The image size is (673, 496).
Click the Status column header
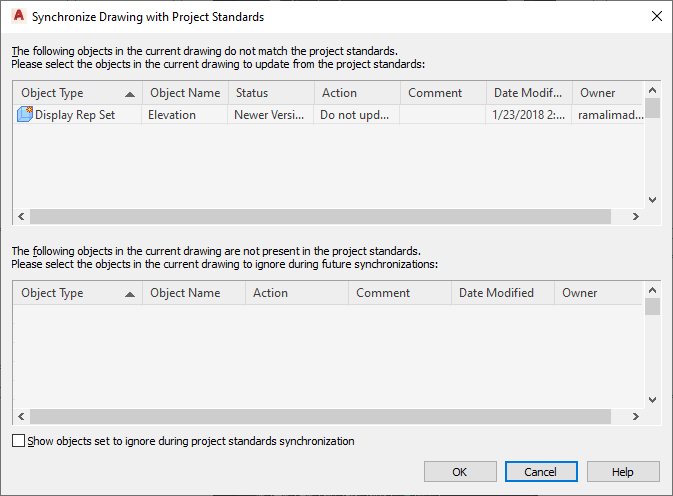coord(269,93)
